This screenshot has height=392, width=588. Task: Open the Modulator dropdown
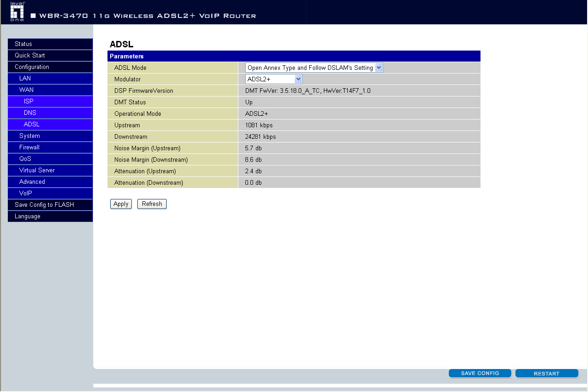[x=274, y=79]
